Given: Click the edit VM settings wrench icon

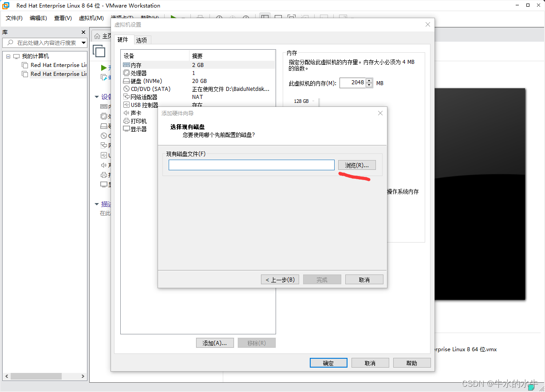Looking at the screenshot, I should click(x=104, y=77).
